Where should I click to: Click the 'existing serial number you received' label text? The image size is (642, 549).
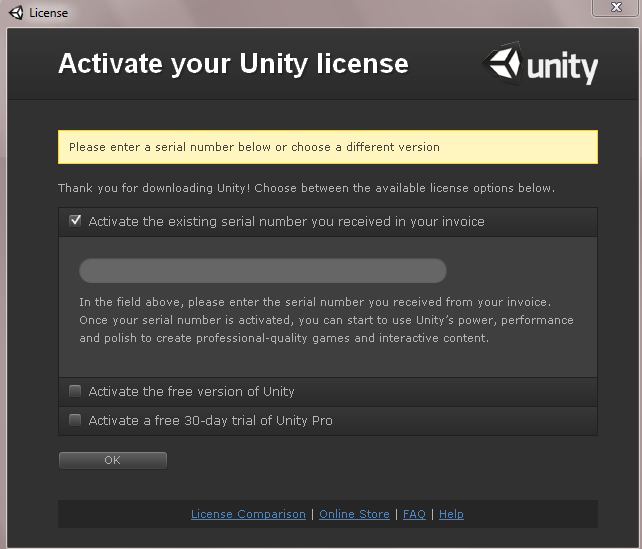click(x=286, y=222)
